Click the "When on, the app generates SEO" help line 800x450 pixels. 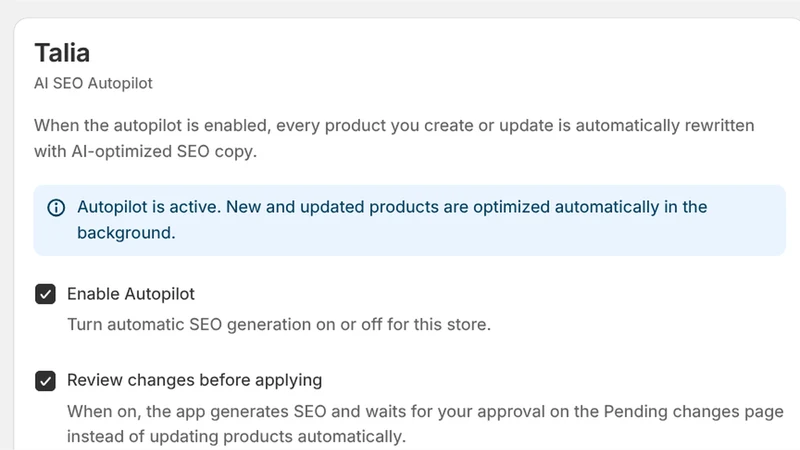pos(196,411)
